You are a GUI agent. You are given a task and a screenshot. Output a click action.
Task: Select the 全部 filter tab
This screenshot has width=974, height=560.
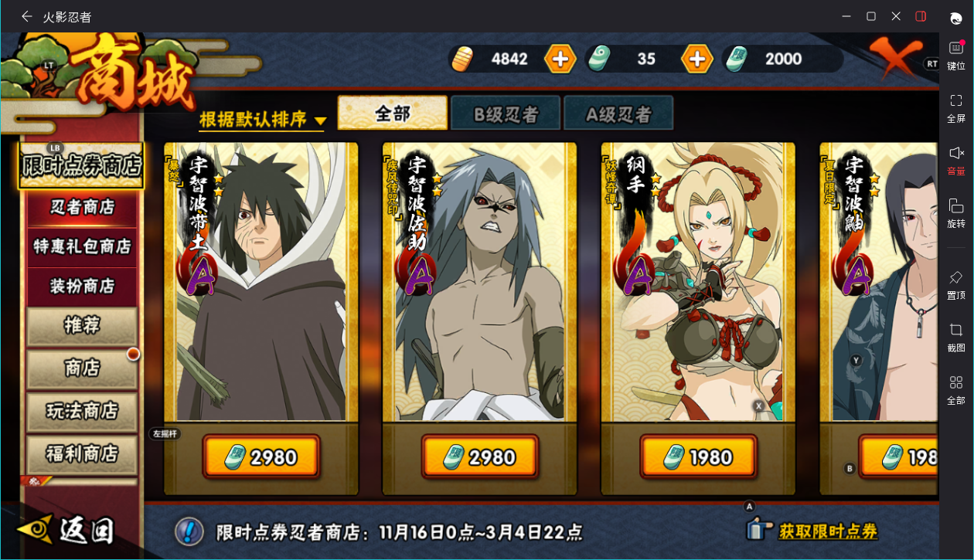tap(393, 114)
